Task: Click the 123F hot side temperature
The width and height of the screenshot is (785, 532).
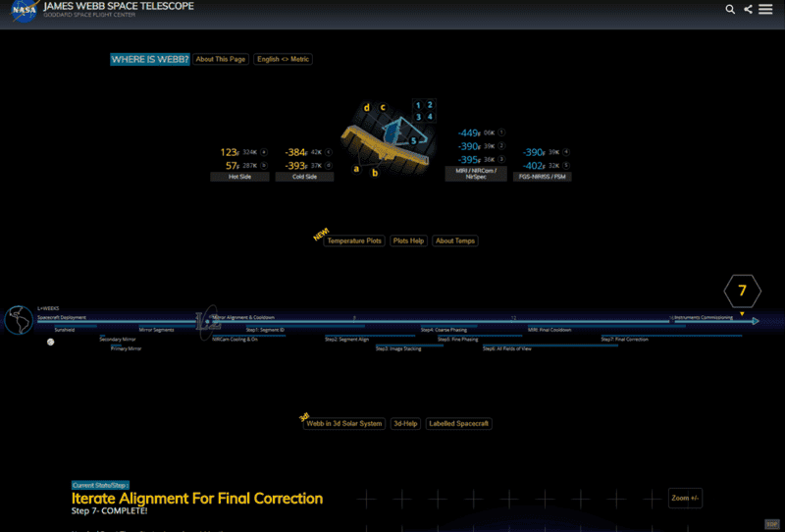Action: [230, 152]
